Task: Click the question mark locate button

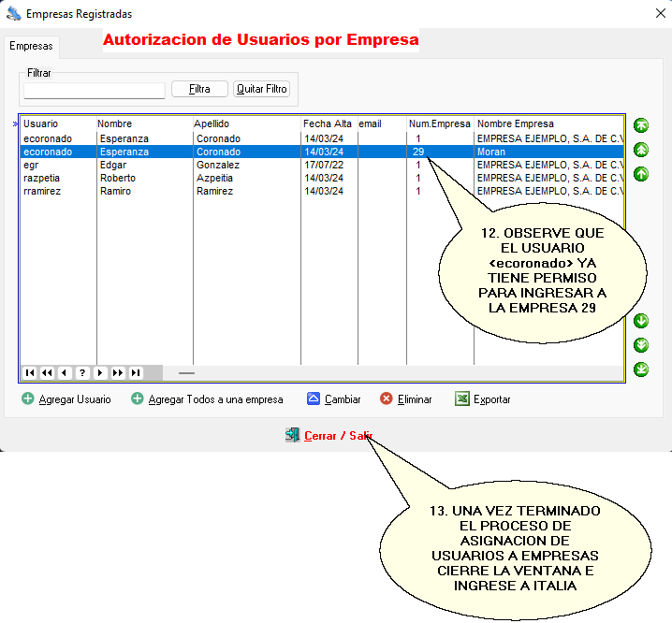Action: 82,373
